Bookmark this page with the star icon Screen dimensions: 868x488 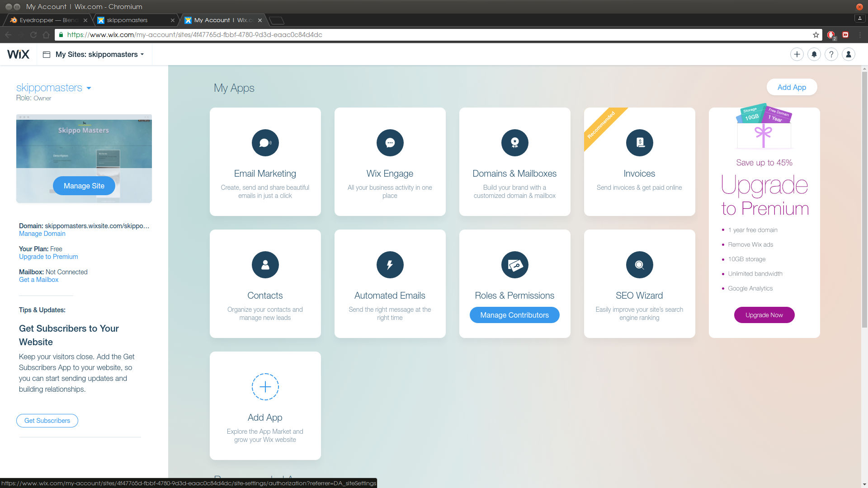(x=816, y=35)
